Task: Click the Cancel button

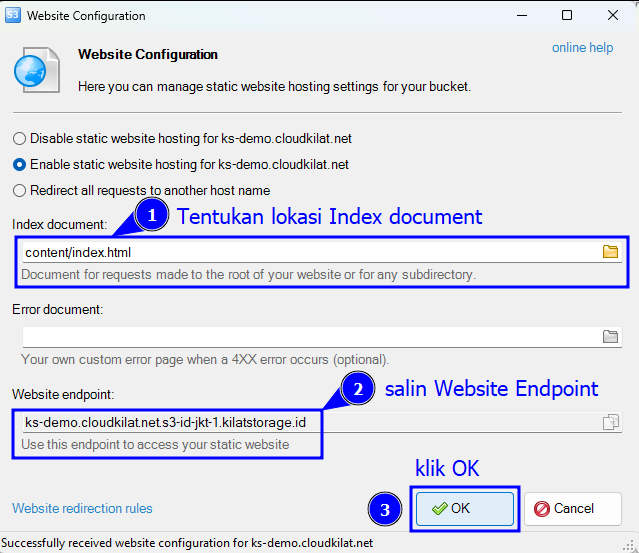Action: pos(573,509)
